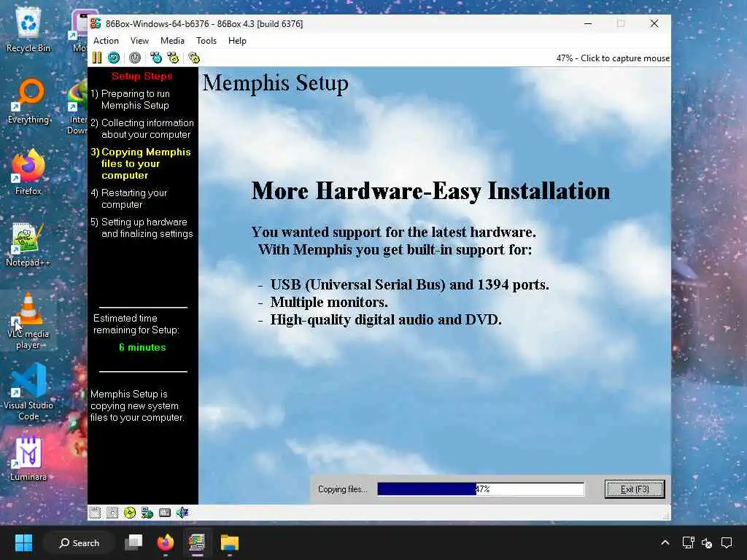Click the blue Ctrl+Alt+Del toolbar icon
Screen dimensions: 747x560
point(156,58)
